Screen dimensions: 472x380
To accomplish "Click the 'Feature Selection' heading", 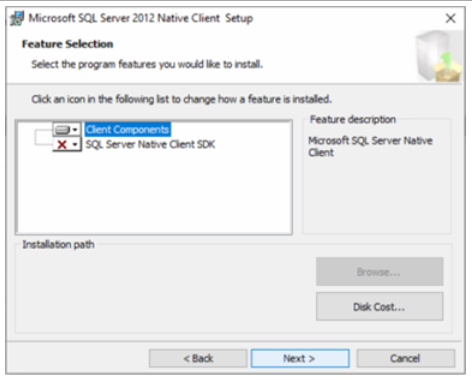I will (x=67, y=44).
